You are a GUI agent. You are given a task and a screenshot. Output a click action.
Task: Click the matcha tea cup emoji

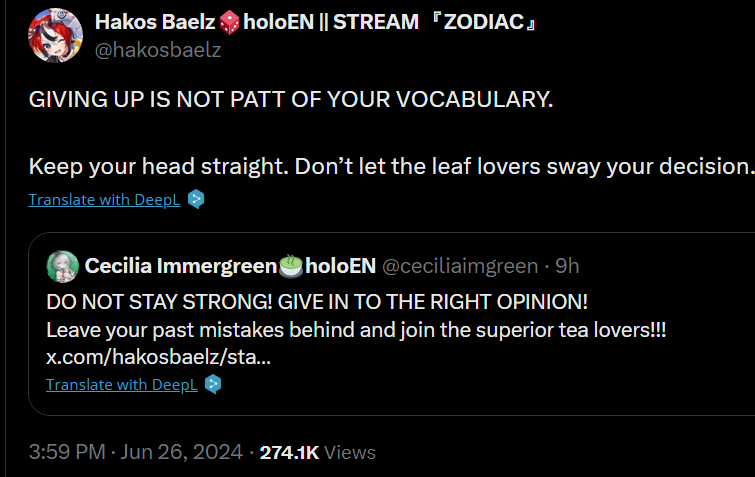point(291,266)
